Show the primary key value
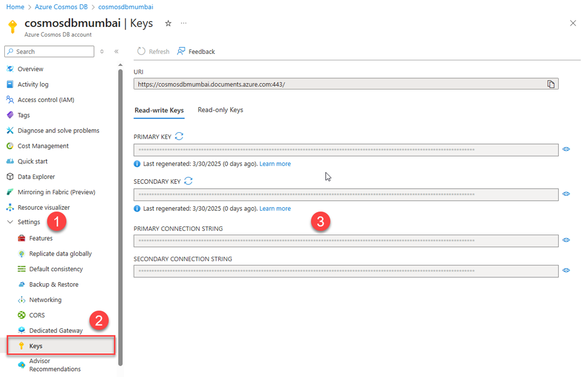This screenshot has height=377, width=588. (566, 149)
